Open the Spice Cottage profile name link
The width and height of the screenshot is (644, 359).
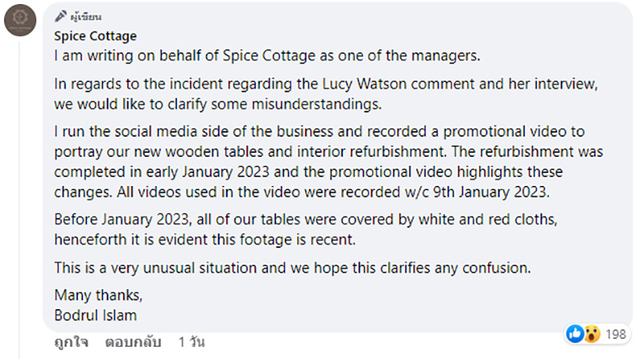(x=95, y=36)
